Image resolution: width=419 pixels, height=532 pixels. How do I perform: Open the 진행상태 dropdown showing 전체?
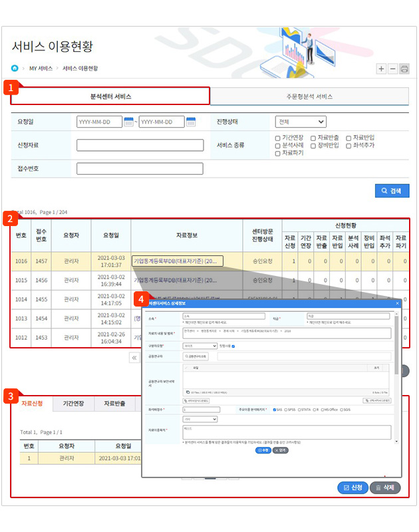point(301,122)
